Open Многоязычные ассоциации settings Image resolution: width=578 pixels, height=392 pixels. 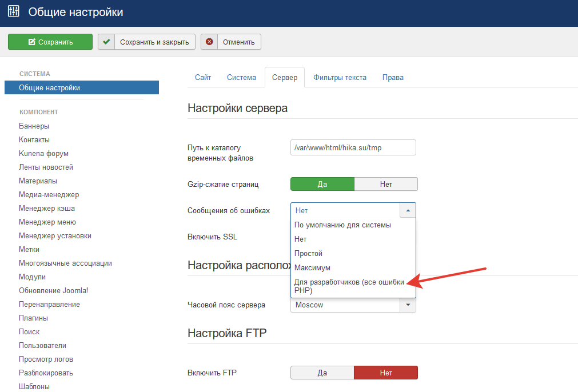(65, 263)
